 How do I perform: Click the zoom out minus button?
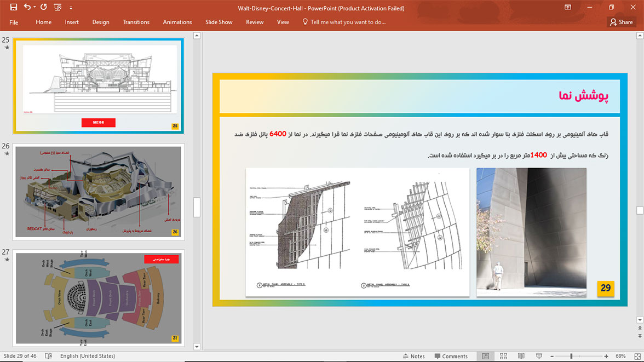[x=552, y=356]
